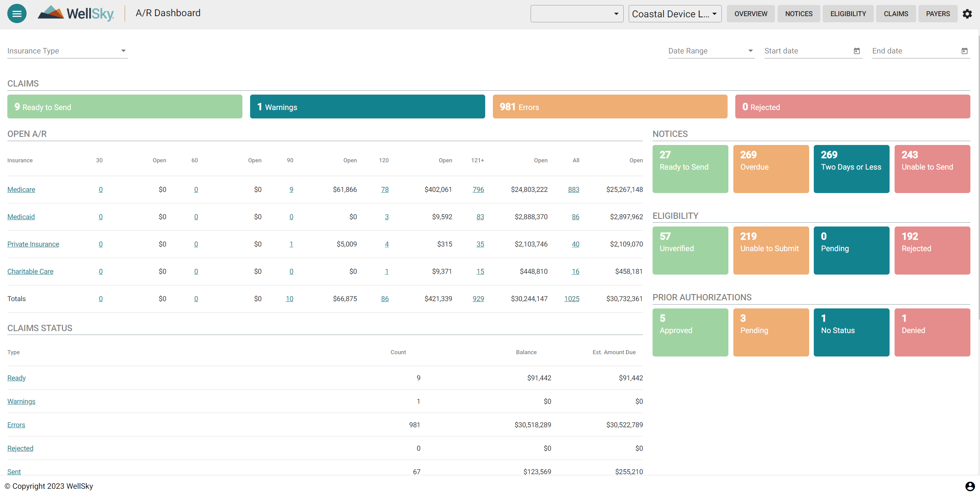Screen dimensions: 980x493
Task: Open the PAYERS tab
Action: [938, 13]
